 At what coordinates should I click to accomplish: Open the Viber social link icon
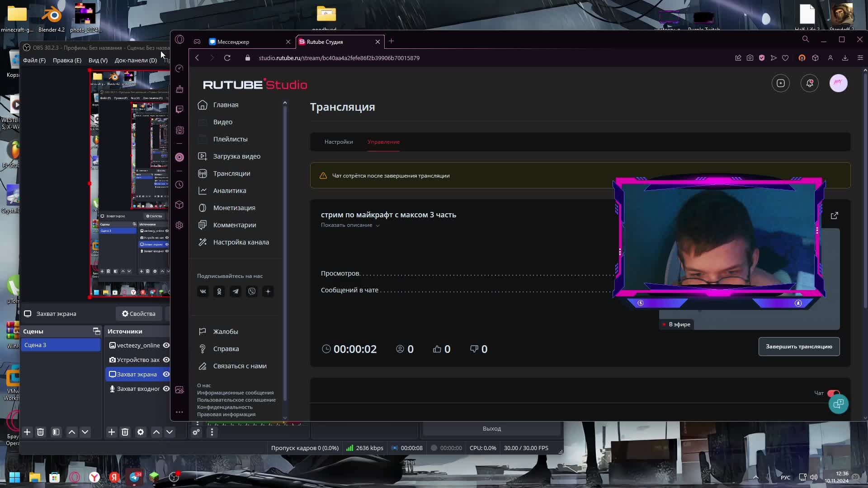pos(252,291)
